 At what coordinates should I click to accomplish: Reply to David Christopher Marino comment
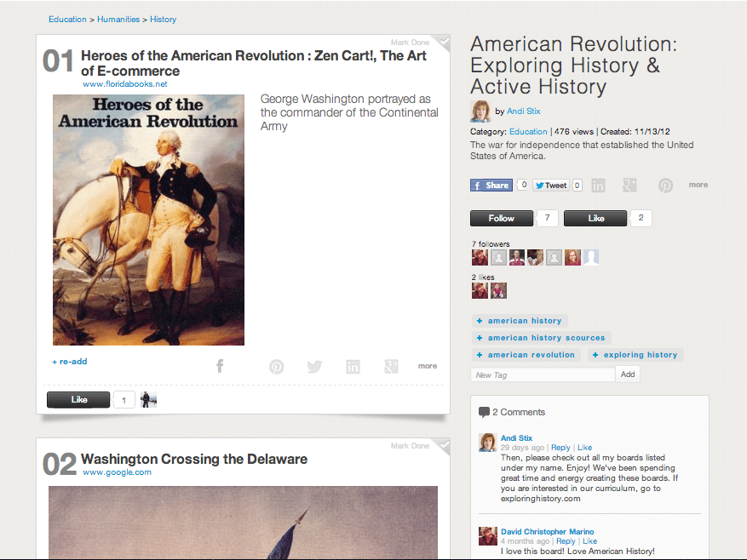click(x=566, y=541)
